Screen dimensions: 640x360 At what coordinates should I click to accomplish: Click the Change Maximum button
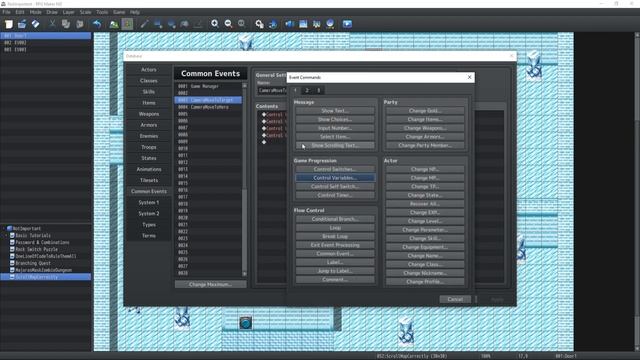pos(210,284)
